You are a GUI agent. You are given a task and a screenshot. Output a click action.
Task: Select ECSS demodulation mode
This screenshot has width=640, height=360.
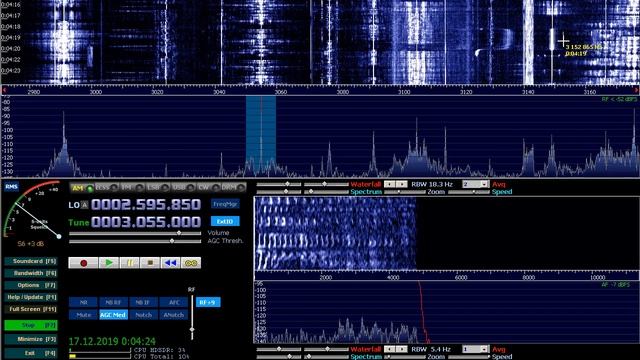[107, 188]
